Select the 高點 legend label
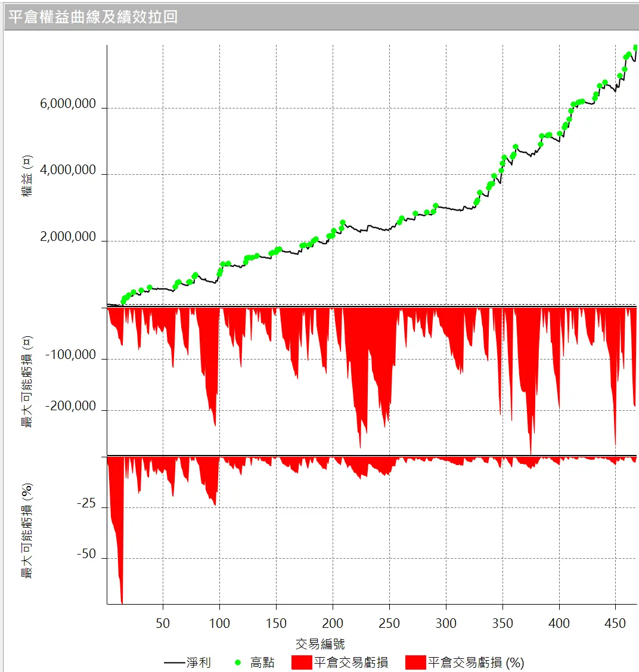 pyautogui.click(x=262, y=662)
